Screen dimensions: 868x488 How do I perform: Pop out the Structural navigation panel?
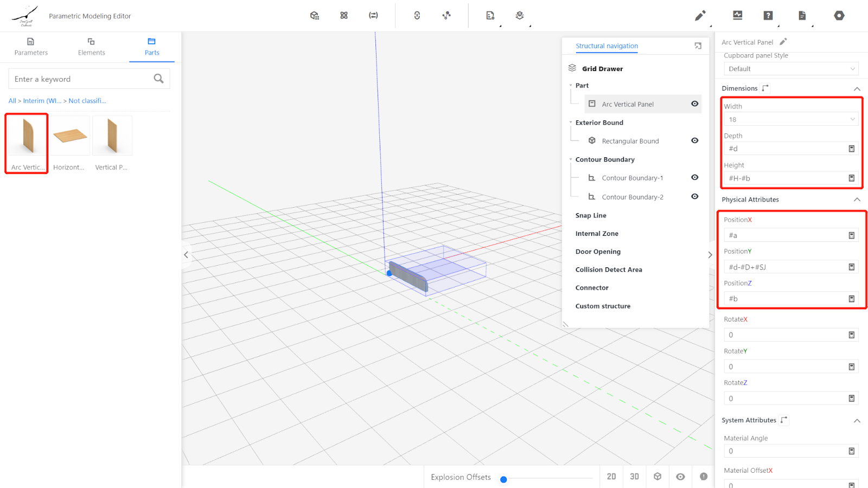(698, 46)
